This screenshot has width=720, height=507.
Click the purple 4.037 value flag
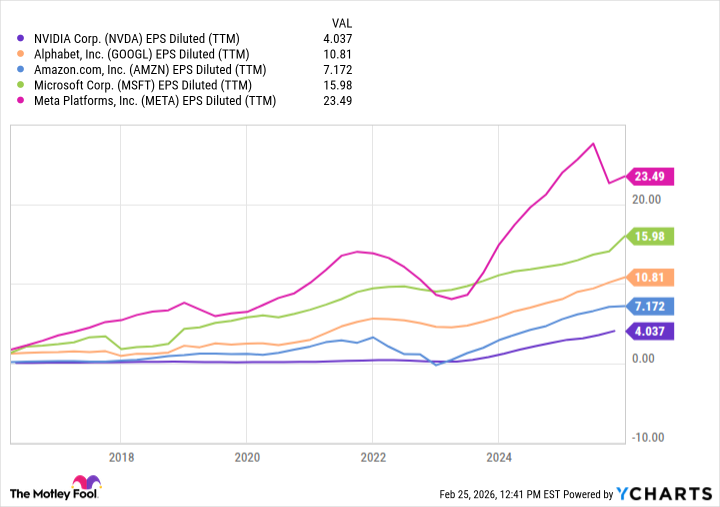pyautogui.click(x=652, y=330)
